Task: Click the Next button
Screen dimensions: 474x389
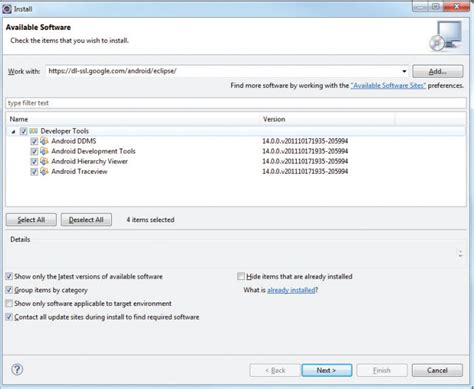Action: 327,370
